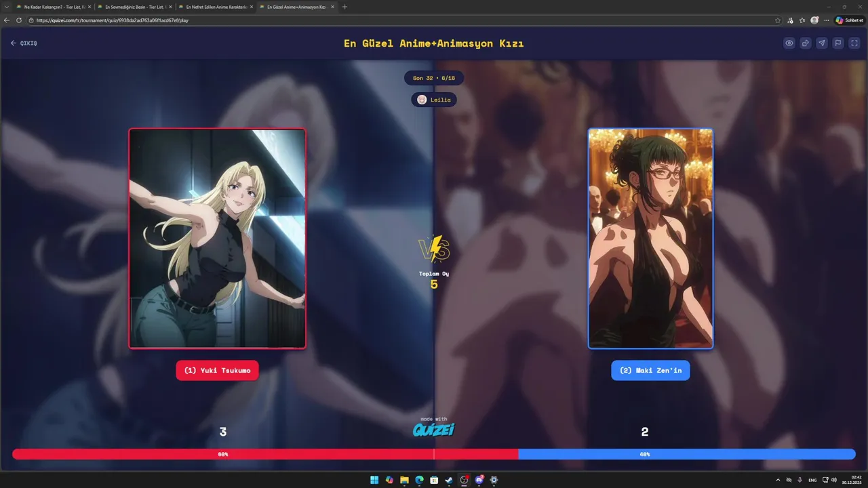Close the Ne Kadar Kıskançsın tab

tap(89, 7)
